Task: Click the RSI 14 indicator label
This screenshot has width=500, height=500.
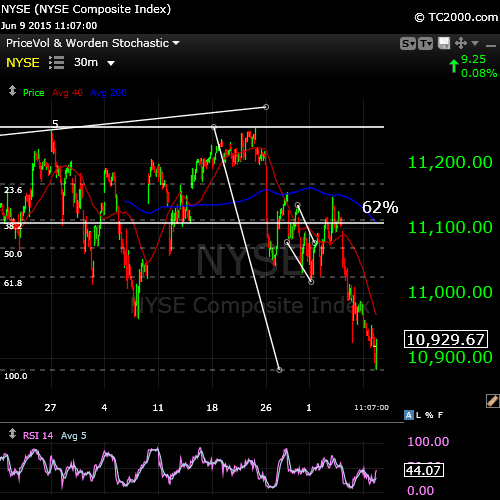Action: pos(38,436)
